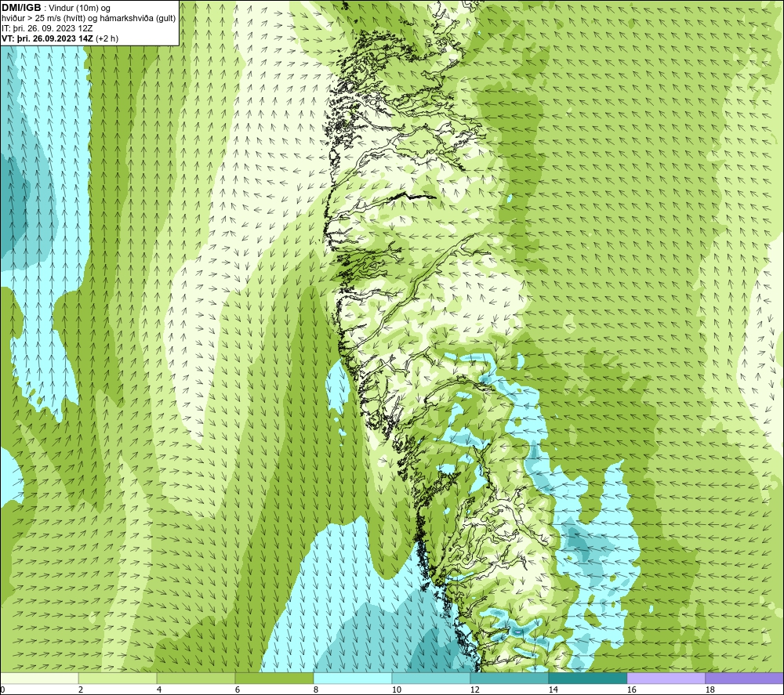
Task: Click the 12–14 m/s teal legend band
Action: [510, 678]
